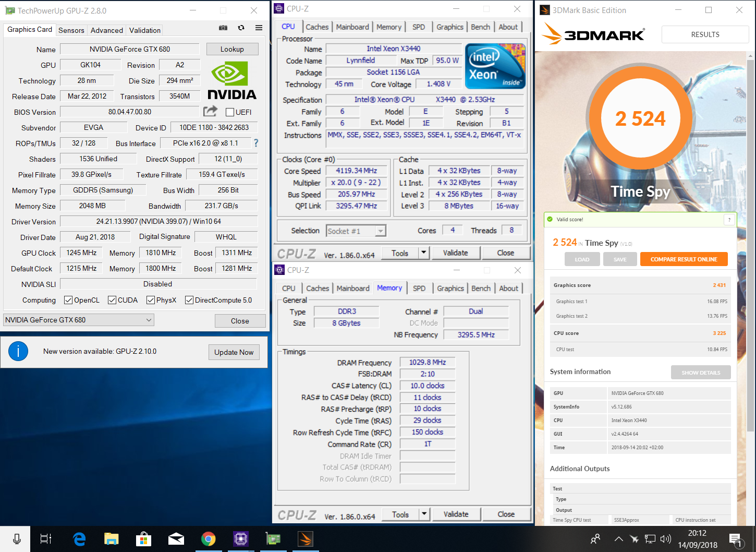This screenshot has height=552, width=756.
Task: Open SPD tab in lower CPU-Z window
Action: coord(419,289)
